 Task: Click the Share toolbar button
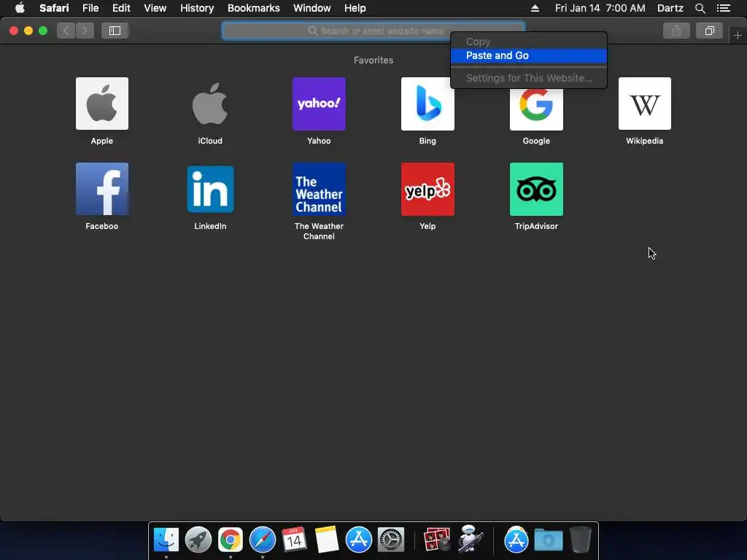pyautogui.click(x=676, y=31)
